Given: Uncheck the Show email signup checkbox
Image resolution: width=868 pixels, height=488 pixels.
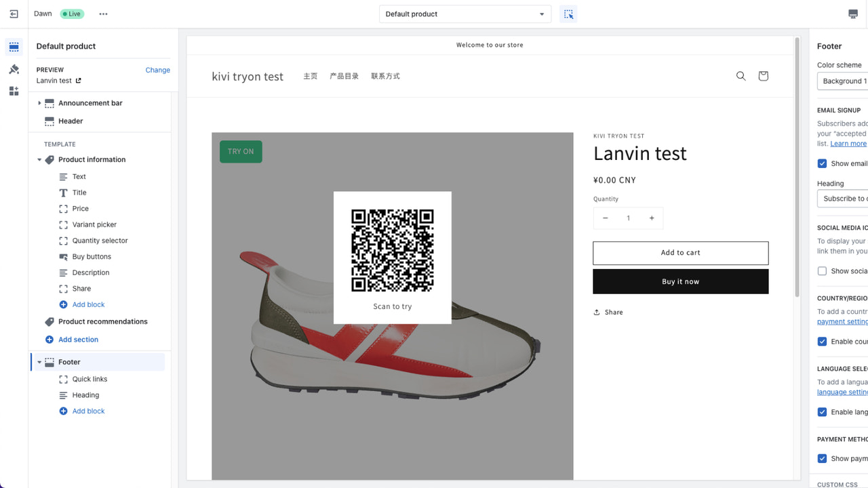Looking at the screenshot, I should 822,163.
